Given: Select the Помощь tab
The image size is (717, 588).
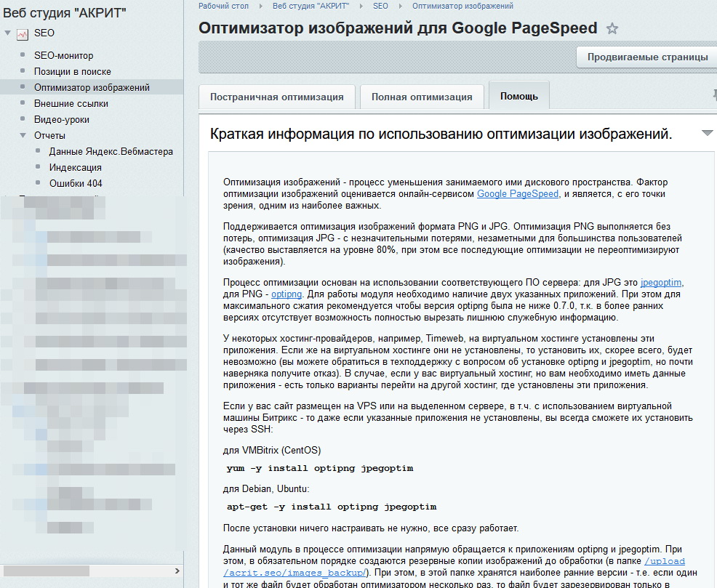Looking at the screenshot, I should coord(518,96).
